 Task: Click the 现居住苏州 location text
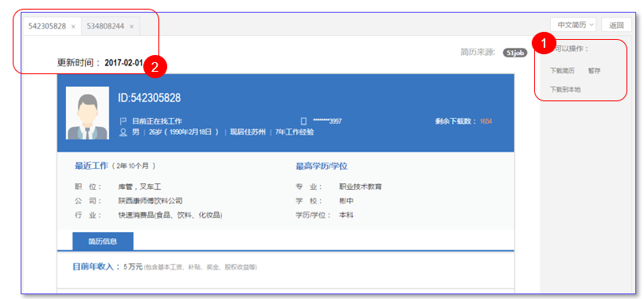(x=248, y=132)
